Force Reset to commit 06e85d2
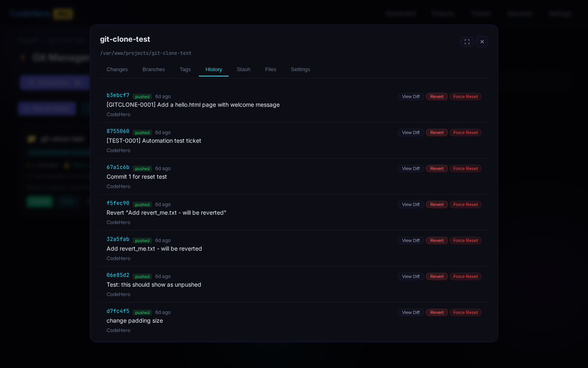Viewport: 588px width, 368px height. [465, 276]
